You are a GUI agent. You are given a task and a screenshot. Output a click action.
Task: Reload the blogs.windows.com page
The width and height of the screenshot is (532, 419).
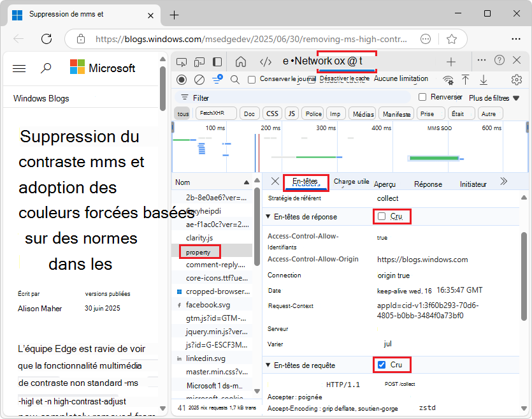click(x=46, y=38)
